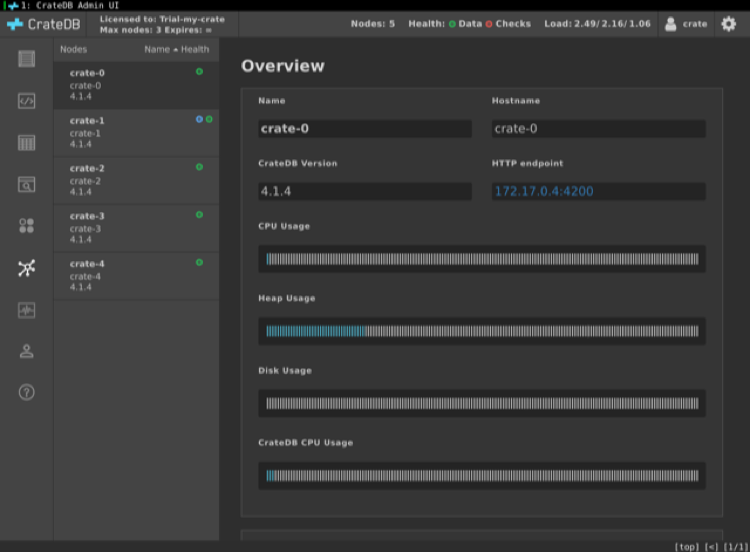The image size is (750, 552).
Task: Click the crate user account button
Action: pos(686,24)
